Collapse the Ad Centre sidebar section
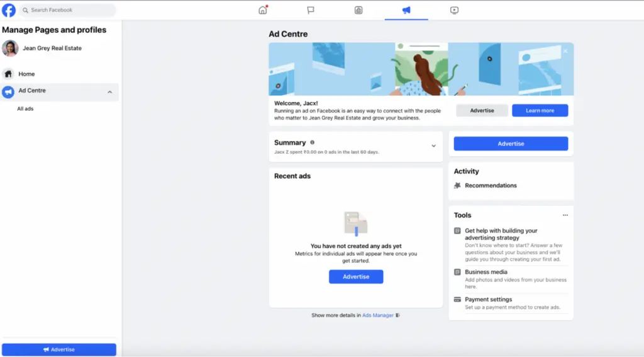Viewport: 644px width, 357px height. tap(110, 93)
